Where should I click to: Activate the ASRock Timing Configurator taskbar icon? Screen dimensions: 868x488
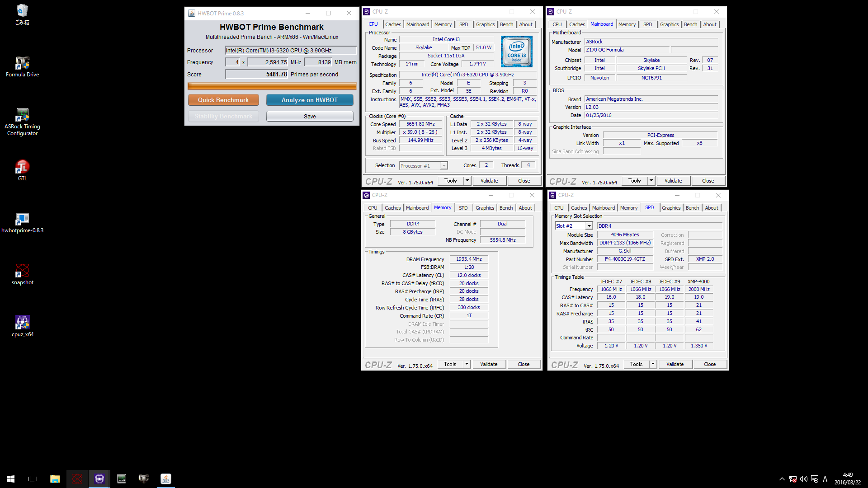coord(121,479)
